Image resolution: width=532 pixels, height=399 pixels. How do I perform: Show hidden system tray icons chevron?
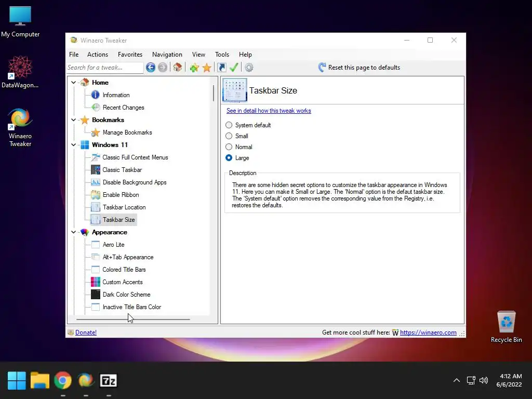[x=457, y=380]
